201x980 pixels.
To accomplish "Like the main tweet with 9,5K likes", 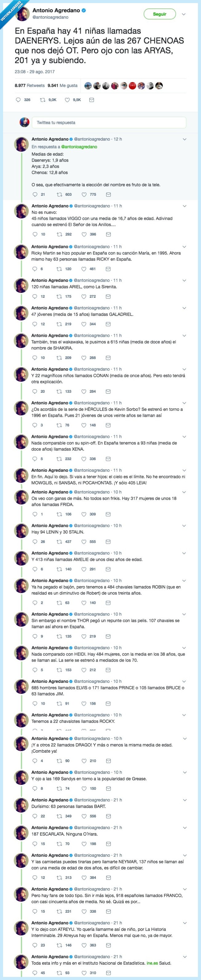I will [x=67, y=100].
